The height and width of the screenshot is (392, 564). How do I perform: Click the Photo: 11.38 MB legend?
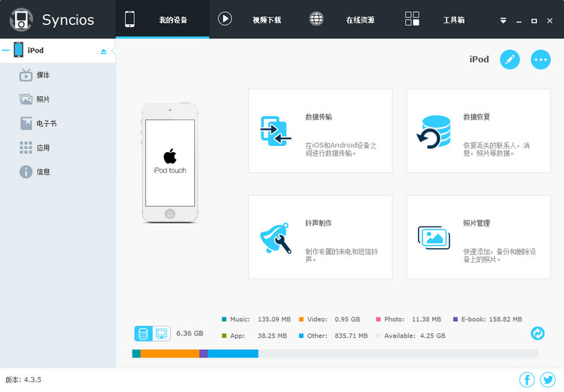pyautogui.click(x=408, y=319)
